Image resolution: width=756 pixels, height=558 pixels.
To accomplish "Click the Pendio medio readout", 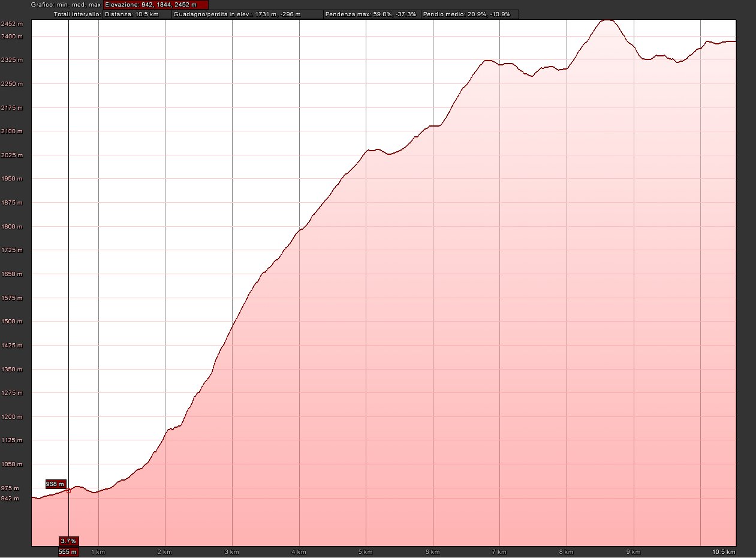I will [469, 14].
